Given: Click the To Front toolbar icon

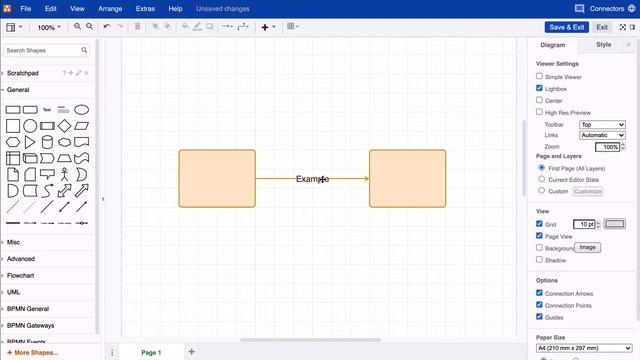Looking at the screenshot, I should click(156, 27).
